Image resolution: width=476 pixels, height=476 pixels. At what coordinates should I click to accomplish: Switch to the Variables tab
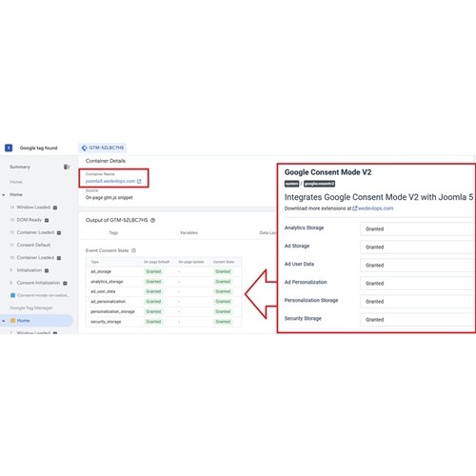(x=188, y=233)
